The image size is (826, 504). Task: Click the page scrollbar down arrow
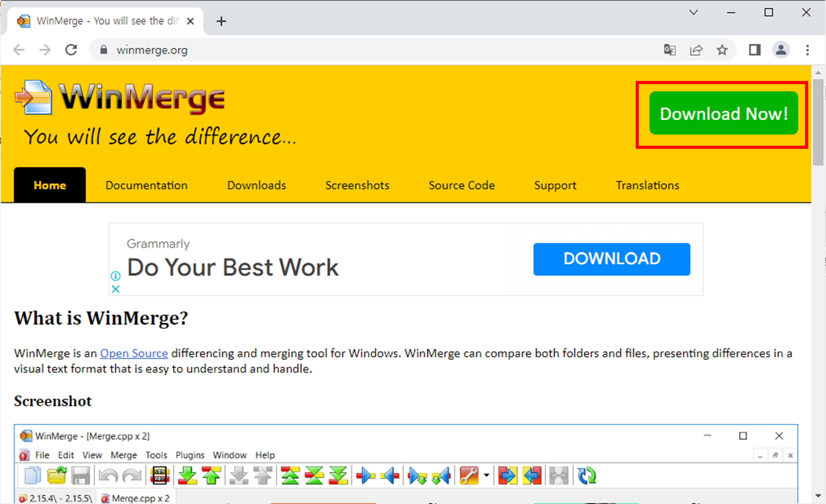[x=818, y=496]
